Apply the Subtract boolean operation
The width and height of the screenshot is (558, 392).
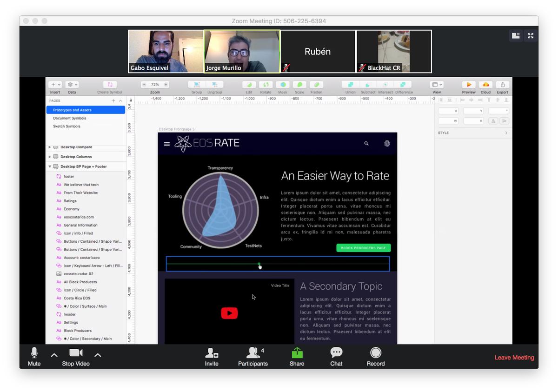[368, 85]
